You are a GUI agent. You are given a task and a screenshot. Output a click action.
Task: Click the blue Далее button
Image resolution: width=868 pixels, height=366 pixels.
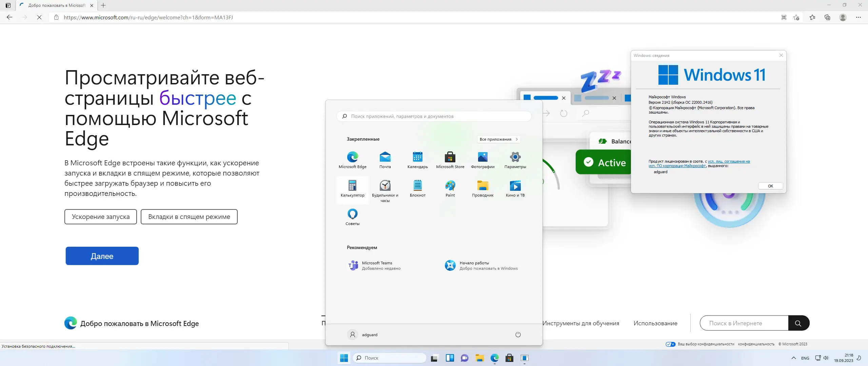[x=102, y=256]
